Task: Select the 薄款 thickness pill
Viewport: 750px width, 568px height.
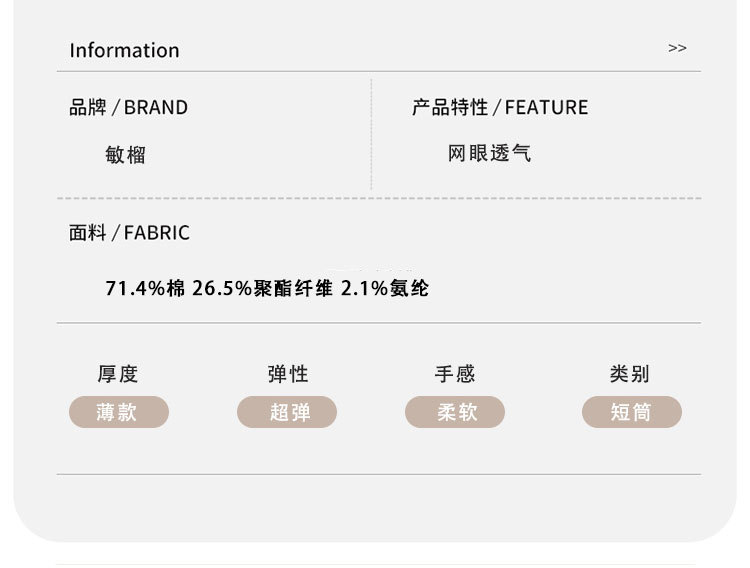Action: [x=118, y=412]
